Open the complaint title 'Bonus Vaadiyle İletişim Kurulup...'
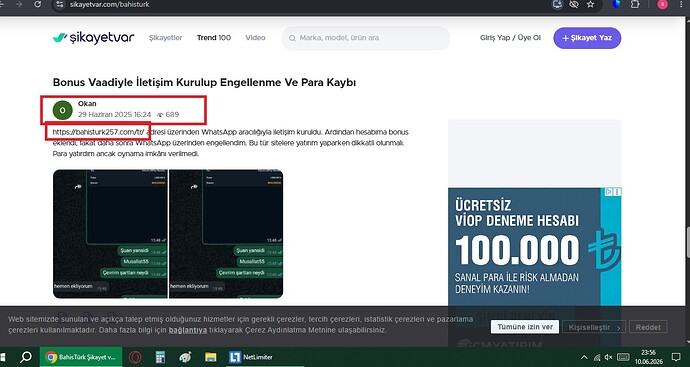 tap(204, 82)
